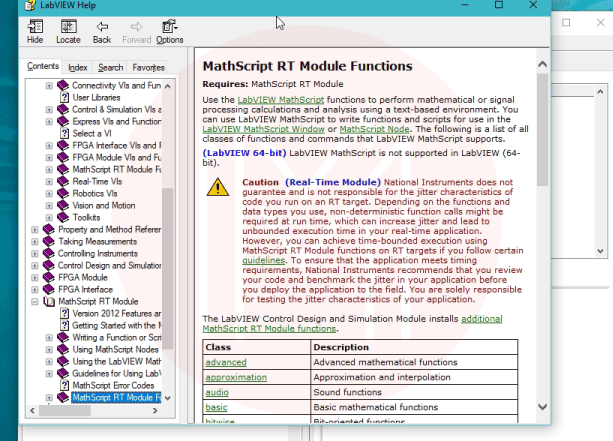Viewport: 613px width, 441px height.
Task: Open Getting Started topic page icon
Action: click(65, 326)
